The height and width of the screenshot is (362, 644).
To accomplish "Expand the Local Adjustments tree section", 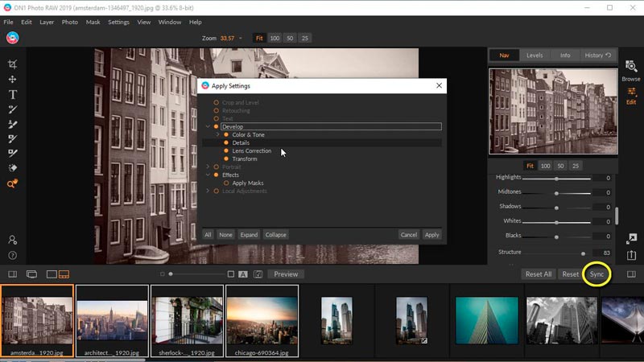I will click(208, 191).
